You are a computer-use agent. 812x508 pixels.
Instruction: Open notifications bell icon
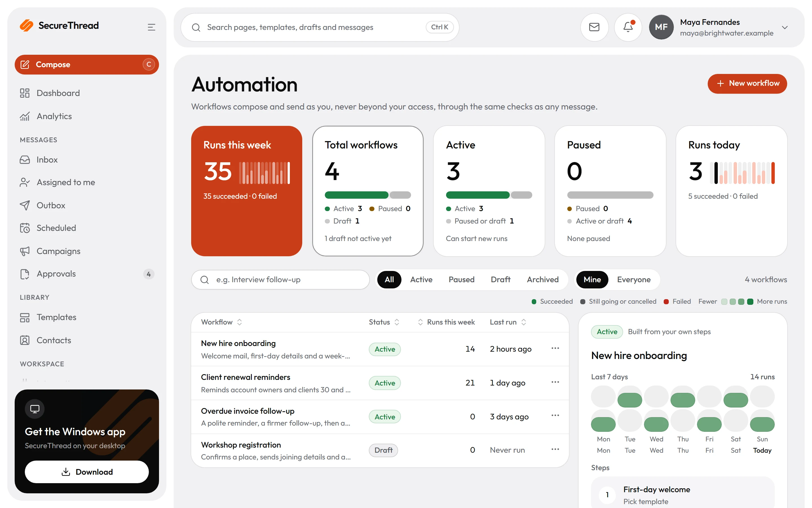tap(628, 27)
